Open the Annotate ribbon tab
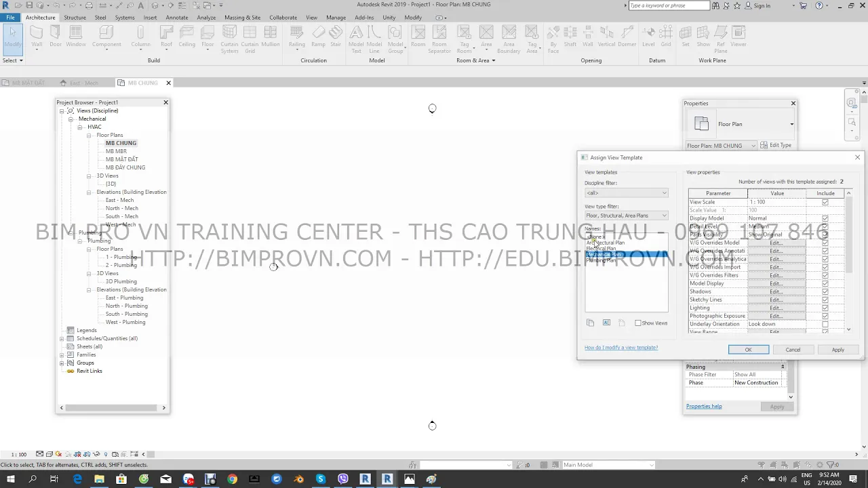The width and height of the screenshot is (868, 488). (x=177, y=18)
